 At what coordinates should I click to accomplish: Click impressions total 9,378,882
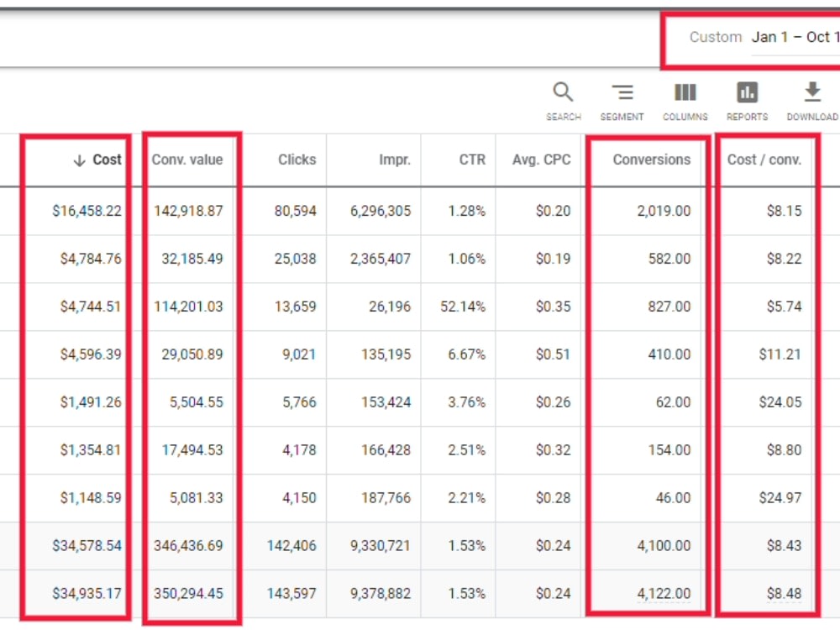[381, 594]
